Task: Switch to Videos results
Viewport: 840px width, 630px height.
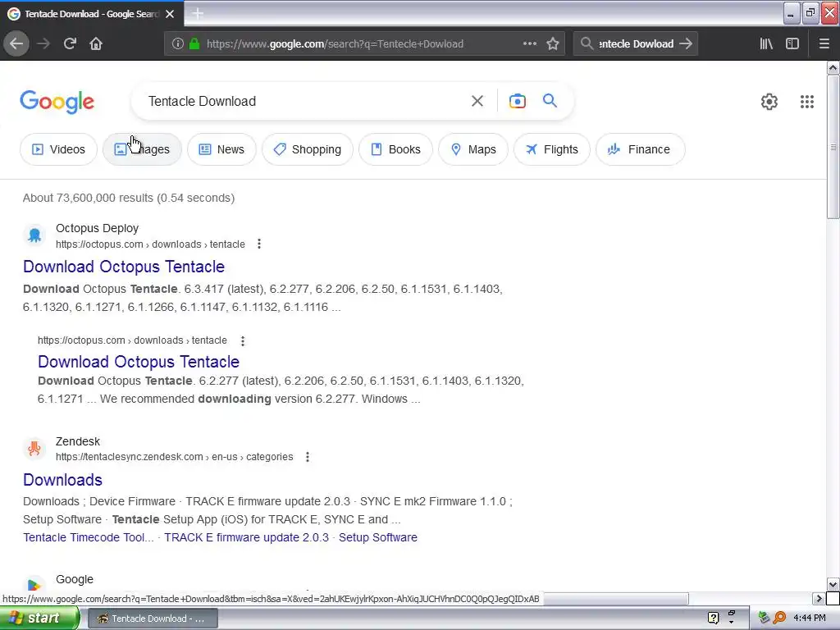Action: (x=58, y=149)
